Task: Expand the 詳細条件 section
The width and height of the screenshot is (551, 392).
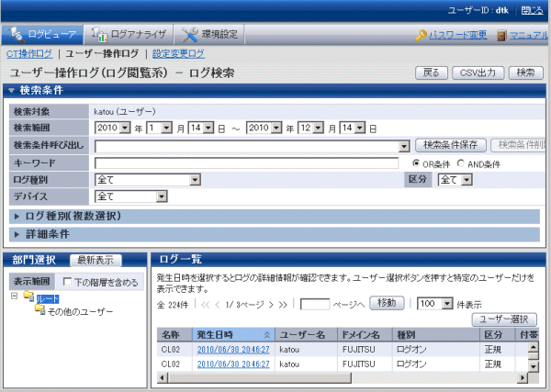Action: (x=18, y=235)
